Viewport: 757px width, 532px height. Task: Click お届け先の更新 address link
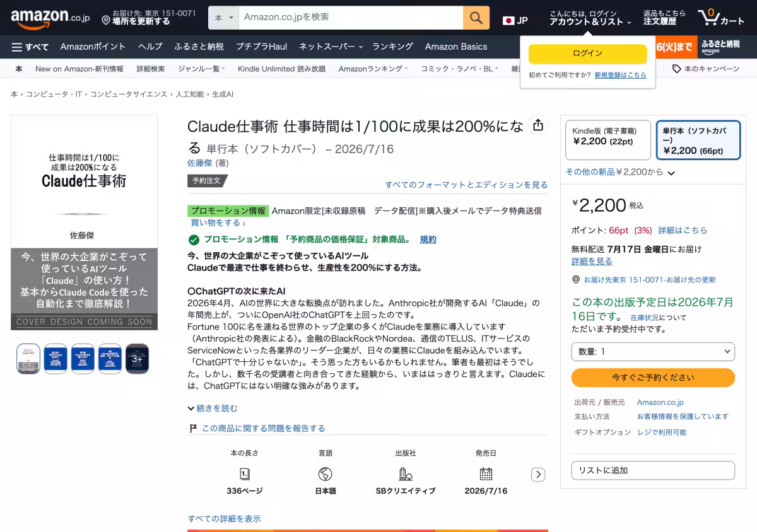pyautogui.click(x=650, y=280)
